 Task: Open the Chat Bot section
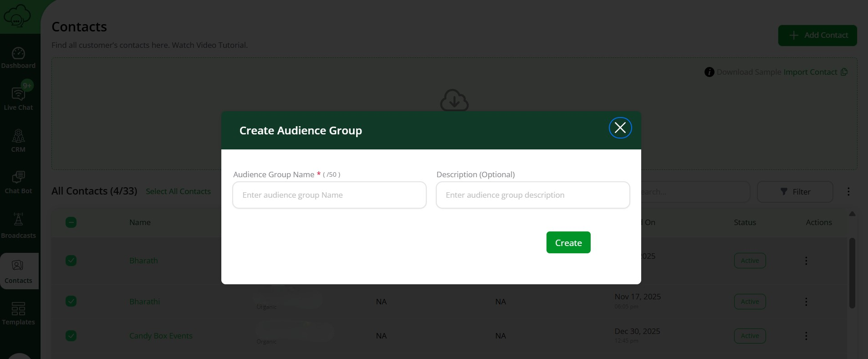click(18, 182)
